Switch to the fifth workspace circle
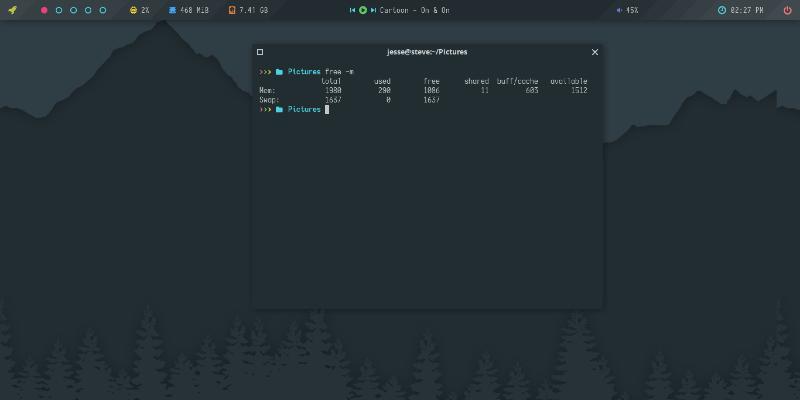Image resolution: width=800 pixels, height=400 pixels. [103, 10]
